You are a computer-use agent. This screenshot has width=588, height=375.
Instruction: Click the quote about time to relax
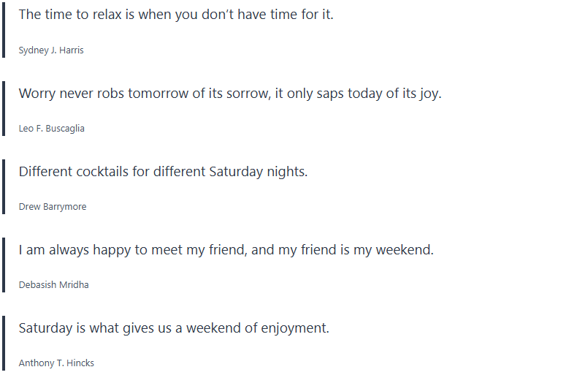point(176,15)
